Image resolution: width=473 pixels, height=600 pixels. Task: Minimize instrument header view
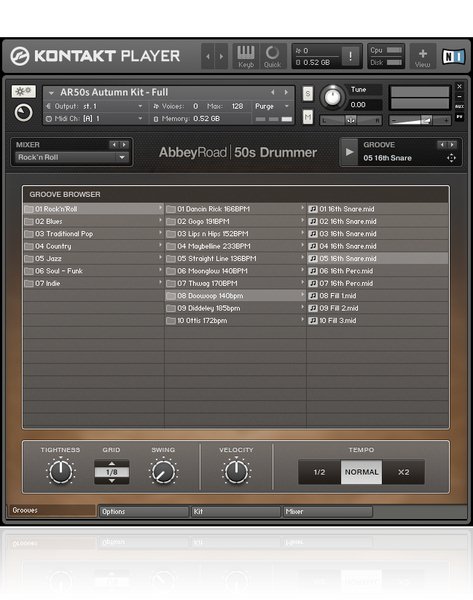coord(460,96)
